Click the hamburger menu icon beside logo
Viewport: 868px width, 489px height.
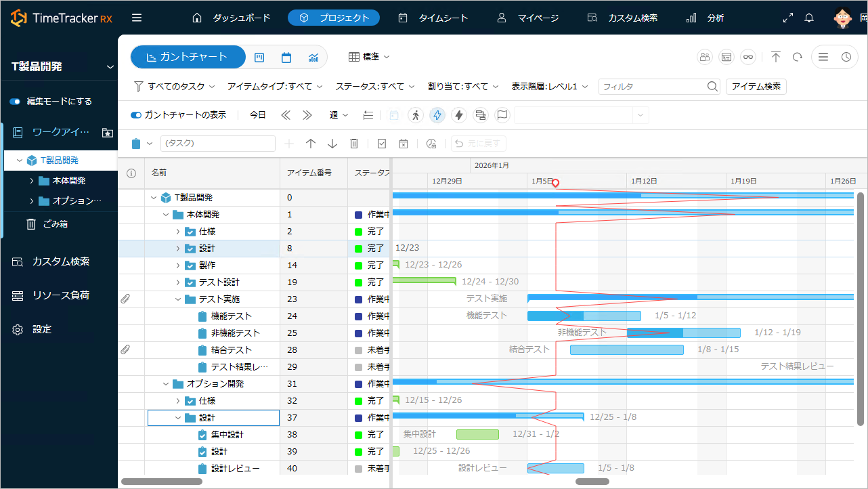(x=137, y=18)
